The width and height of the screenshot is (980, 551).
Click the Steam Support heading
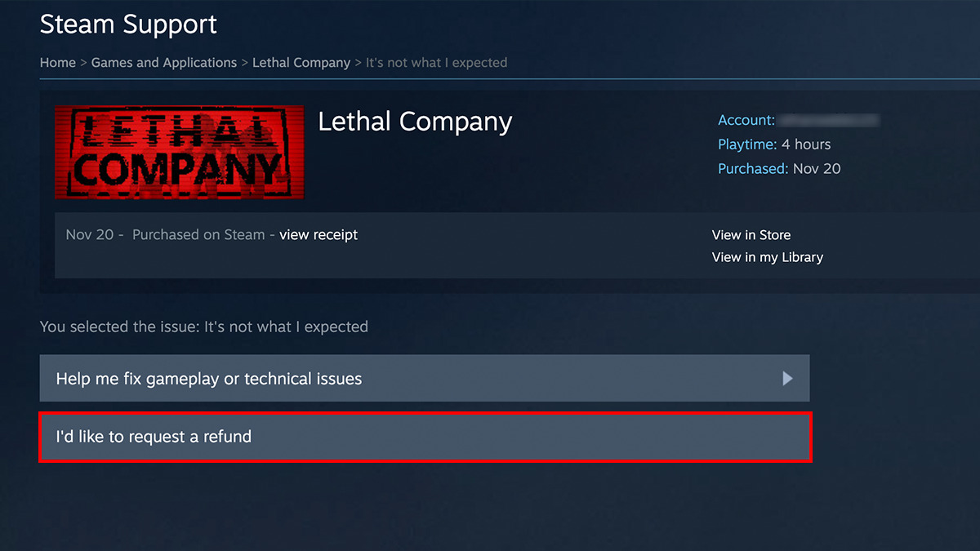coord(127,24)
